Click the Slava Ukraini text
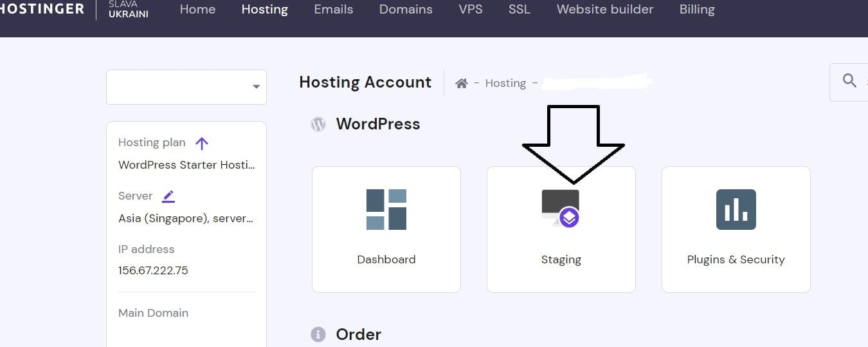 point(129,9)
